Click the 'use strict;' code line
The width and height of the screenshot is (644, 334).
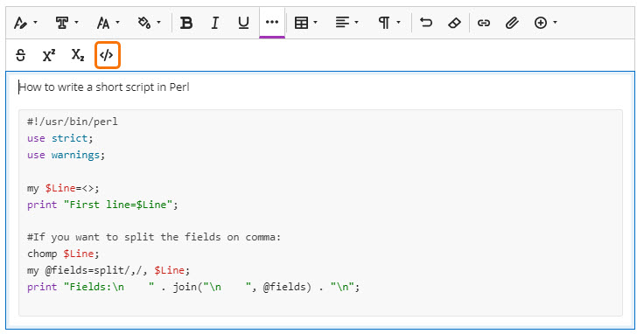click(60, 138)
